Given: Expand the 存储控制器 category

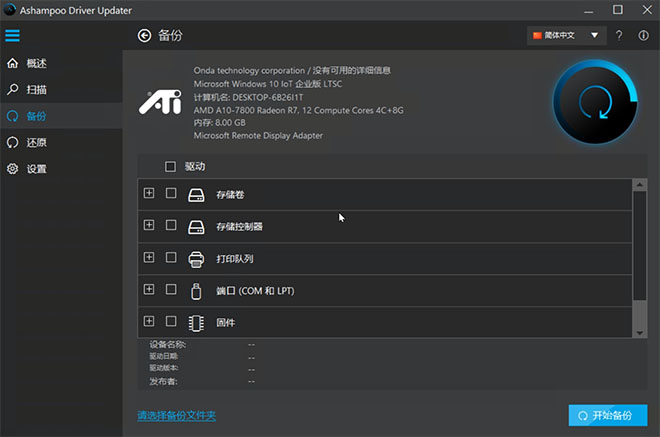Looking at the screenshot, I should coord(149,225).
